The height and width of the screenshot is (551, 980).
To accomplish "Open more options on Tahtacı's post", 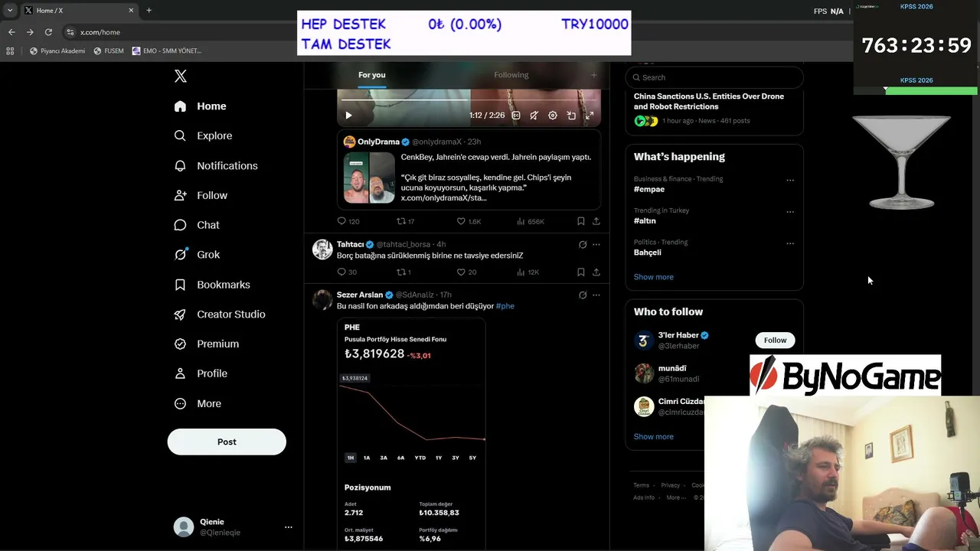I will pos(596,245).
